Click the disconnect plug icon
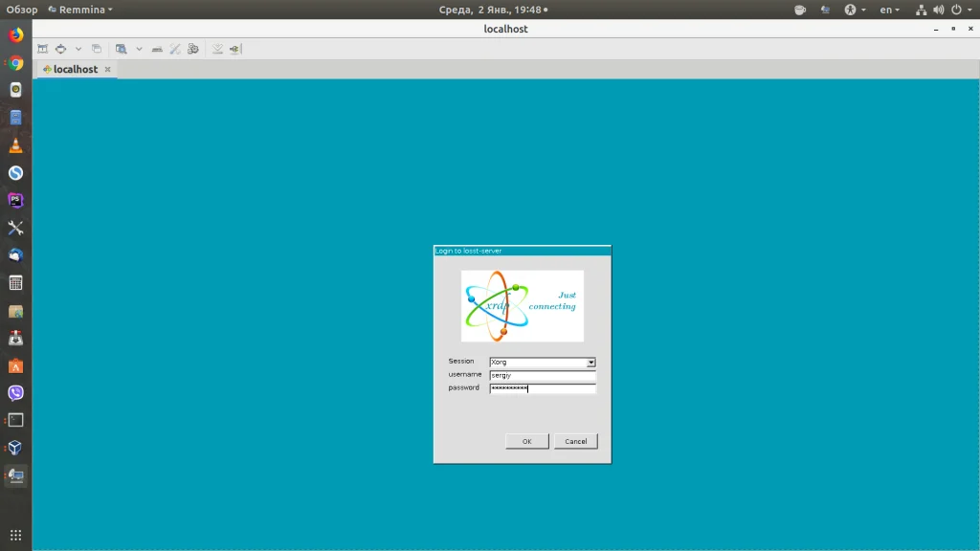The image size is (980, 551). point(235,49)
